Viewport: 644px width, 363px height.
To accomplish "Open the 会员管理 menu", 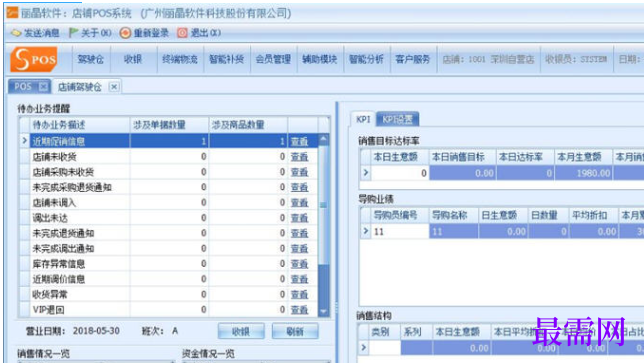I will (273, 60).
